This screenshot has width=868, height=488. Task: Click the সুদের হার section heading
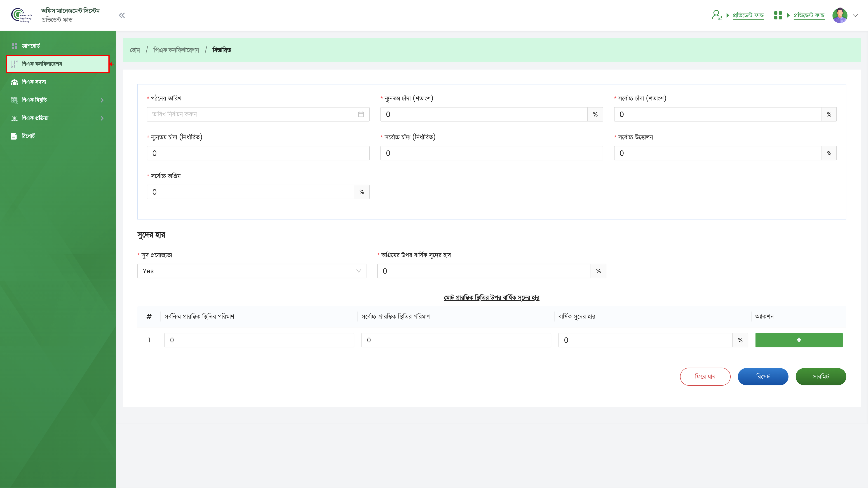[x=151, y=235]
